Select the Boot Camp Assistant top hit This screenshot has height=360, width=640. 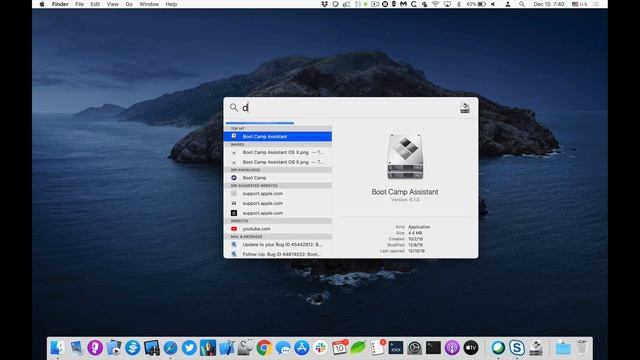click(x=278, y=136)
